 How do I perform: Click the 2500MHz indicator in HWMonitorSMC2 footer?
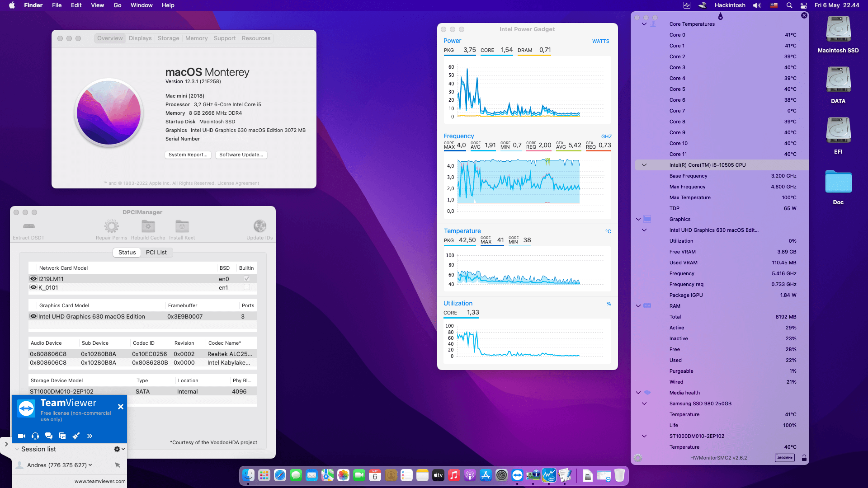point(785,458)
